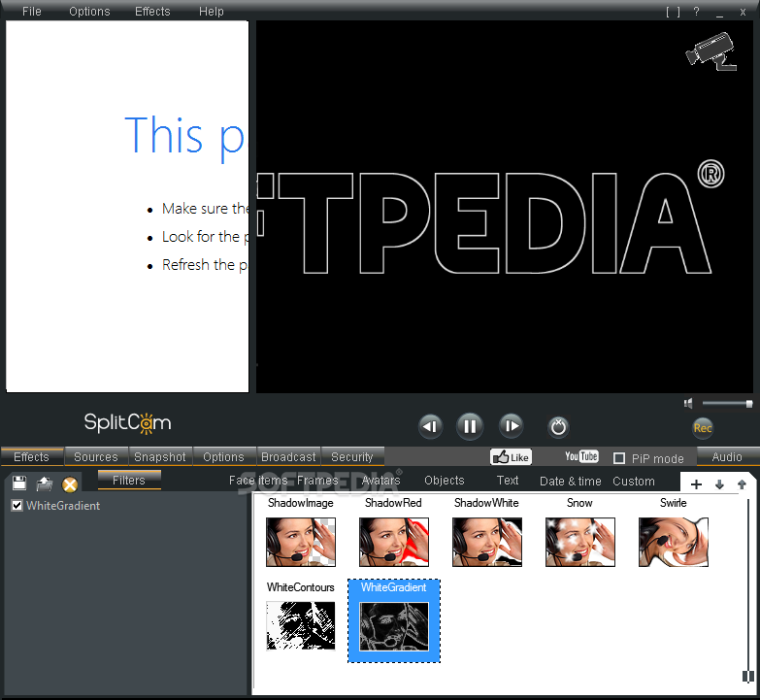Switch to the Security tab
The width and height of the screenshot is (760, 700).
pyautogui.click(x=352, y=456)
